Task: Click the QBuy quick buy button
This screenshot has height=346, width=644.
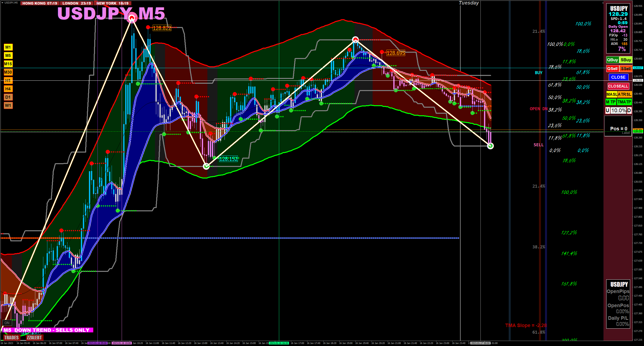Action: (x=612, y=60)
